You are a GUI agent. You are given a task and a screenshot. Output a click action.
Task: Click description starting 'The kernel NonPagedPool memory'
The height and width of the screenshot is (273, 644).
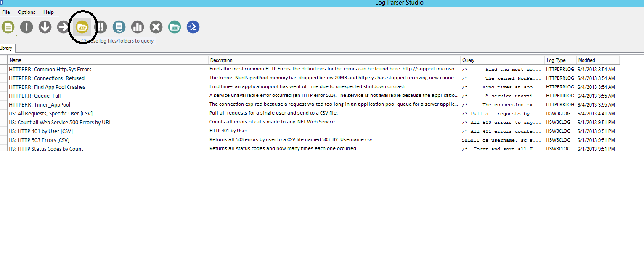pyautogui.click(x=334, y=78)
